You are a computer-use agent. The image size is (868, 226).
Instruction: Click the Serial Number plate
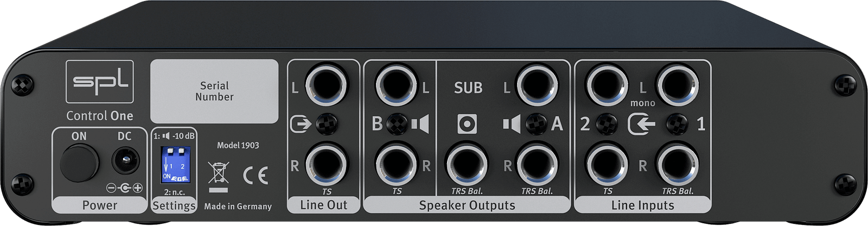(x=214, y=91)
